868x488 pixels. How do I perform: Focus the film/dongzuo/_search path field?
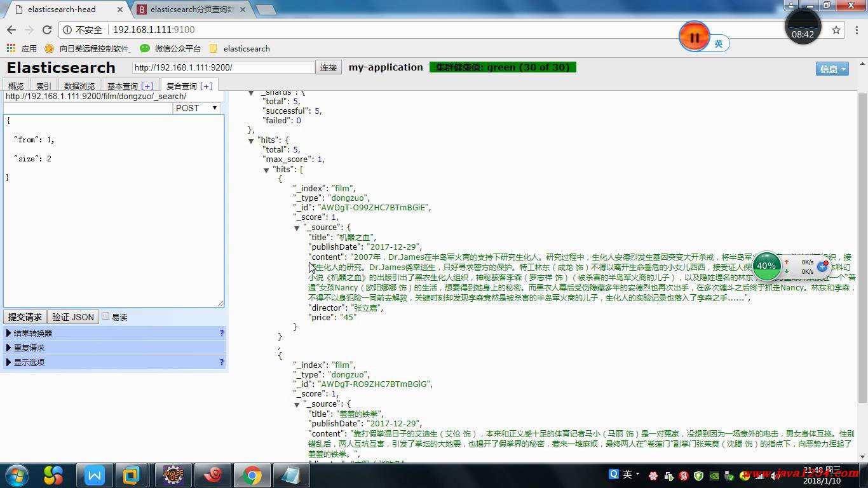pyautogui.click(x=114, y=97)
